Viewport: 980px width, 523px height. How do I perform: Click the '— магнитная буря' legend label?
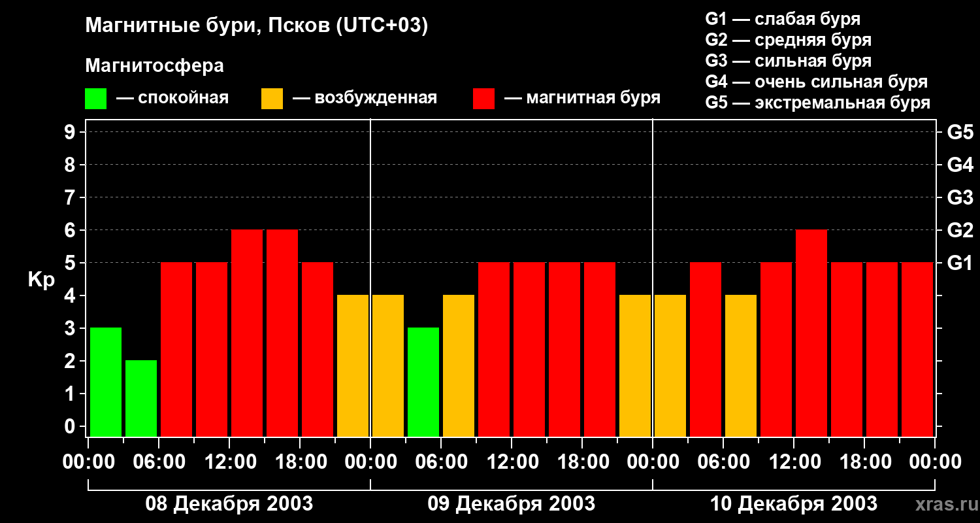pyautogui.click(x=582, y=98)
